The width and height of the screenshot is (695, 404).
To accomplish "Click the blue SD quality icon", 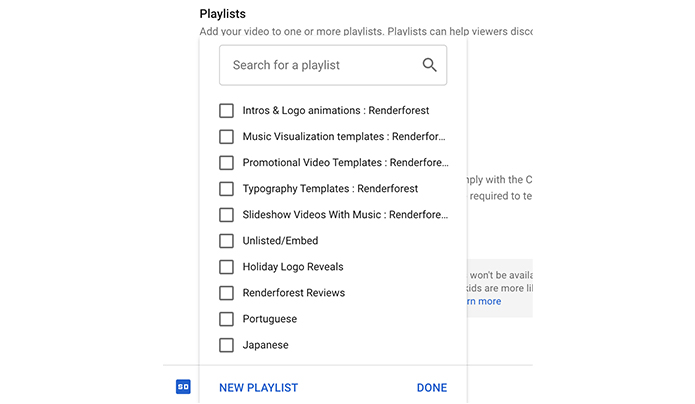I will tap(183, 387).
